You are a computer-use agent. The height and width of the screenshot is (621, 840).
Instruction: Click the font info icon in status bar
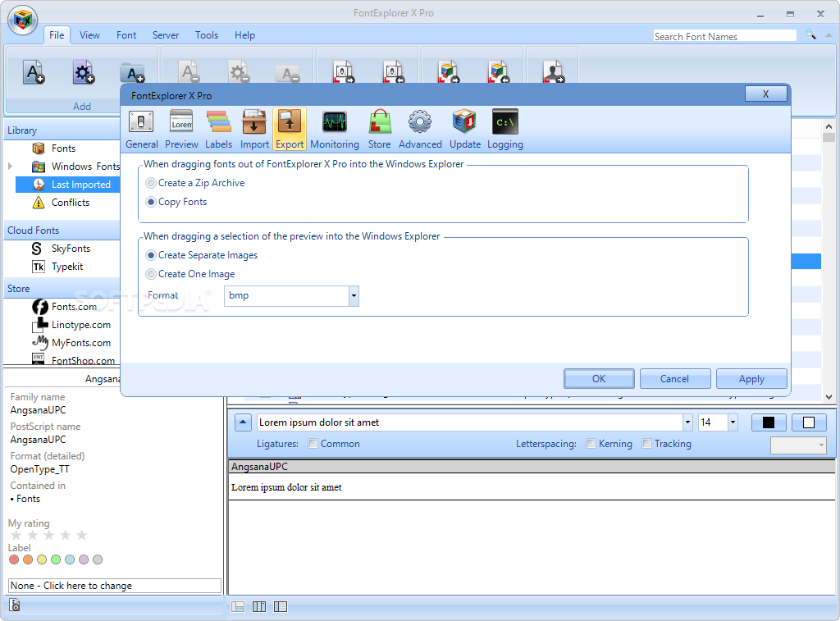(x=15, y=605)
